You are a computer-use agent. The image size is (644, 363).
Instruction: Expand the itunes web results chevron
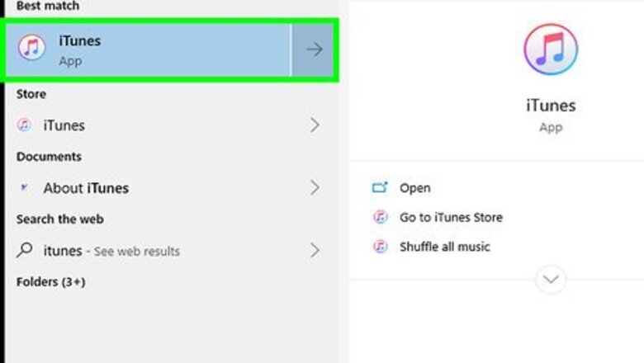pos(315,250)
